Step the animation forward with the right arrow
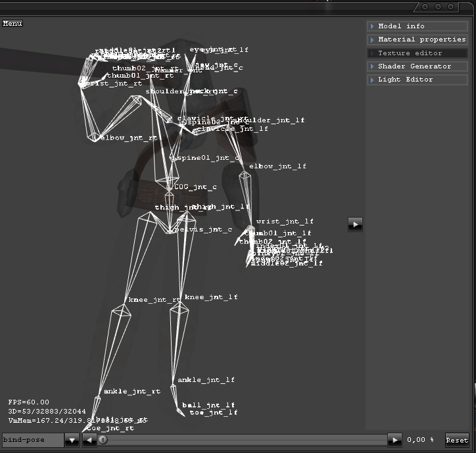Viewport: 476px width, 453px height. tap(394, 441)
